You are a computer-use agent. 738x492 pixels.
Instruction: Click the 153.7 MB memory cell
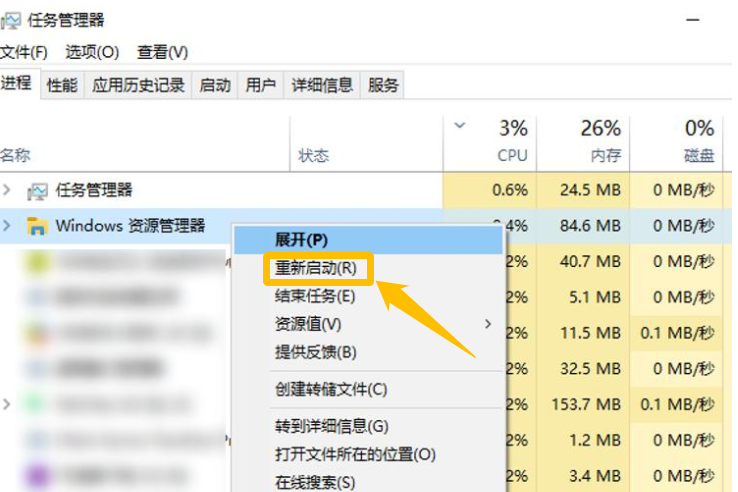tap(583, 404)
